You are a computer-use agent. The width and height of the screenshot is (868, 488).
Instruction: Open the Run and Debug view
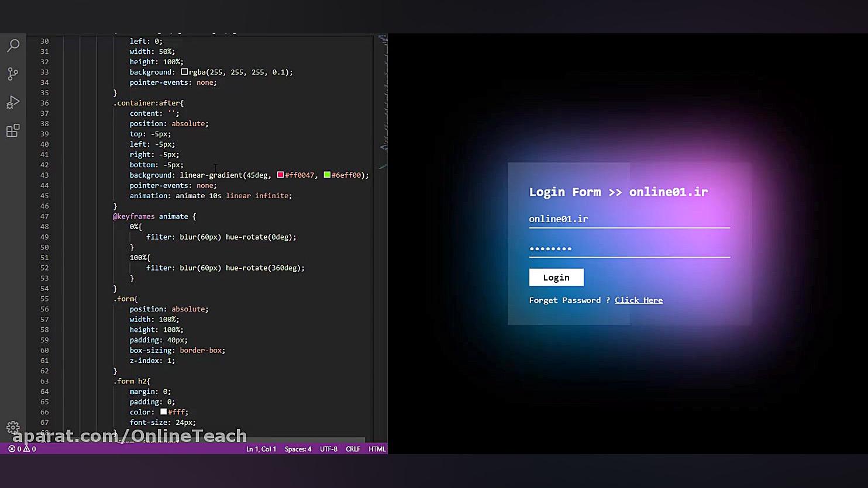coord(13,102)
